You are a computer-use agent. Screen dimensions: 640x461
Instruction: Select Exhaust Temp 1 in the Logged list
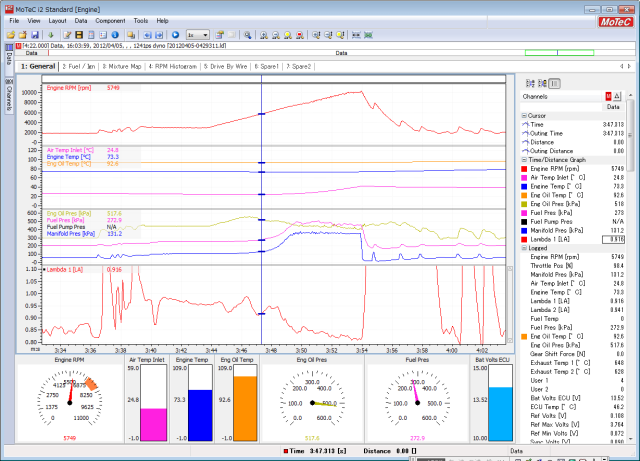point(573,363)
